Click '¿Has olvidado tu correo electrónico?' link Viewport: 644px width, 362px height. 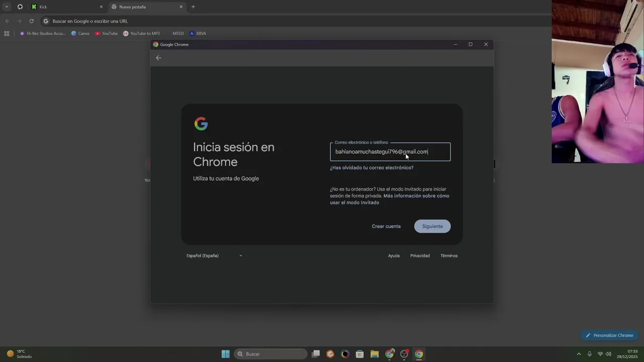coord(372,168)
